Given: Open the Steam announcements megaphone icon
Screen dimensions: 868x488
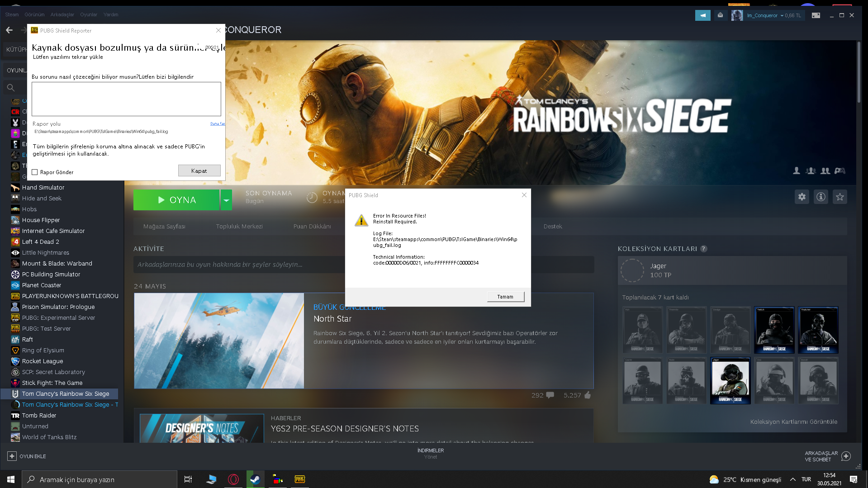Looking at the screenshot, I should [702, 15].
